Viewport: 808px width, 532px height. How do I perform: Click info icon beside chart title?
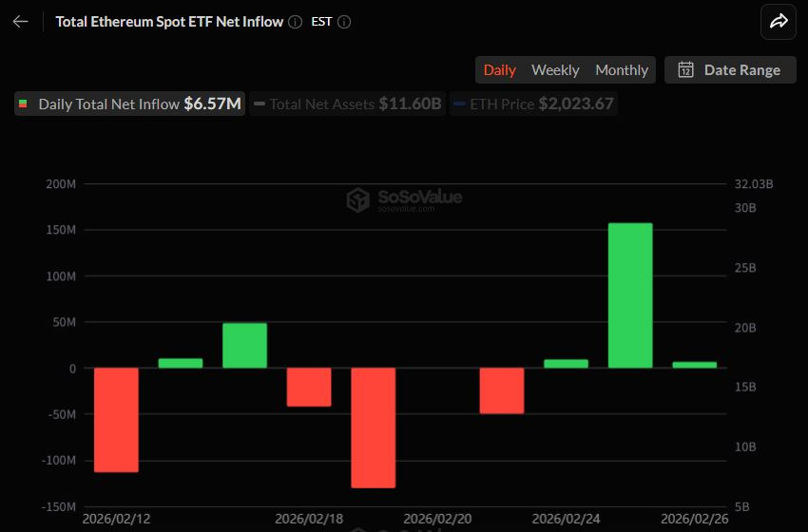296,22
